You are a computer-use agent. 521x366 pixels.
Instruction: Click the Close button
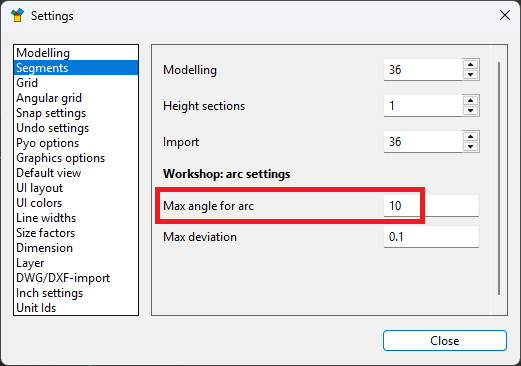pyautogui.click(x=445, y=341)
